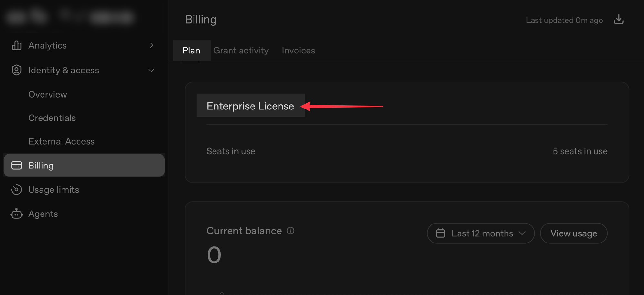Open the External Access sidebar item
Screen dimensions: 644x295
62,141
